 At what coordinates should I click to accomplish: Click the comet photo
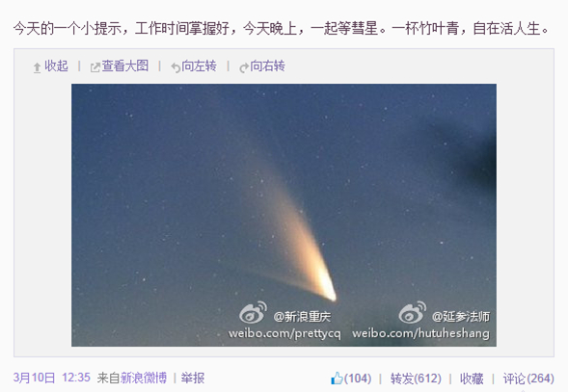tap(284, 215)
